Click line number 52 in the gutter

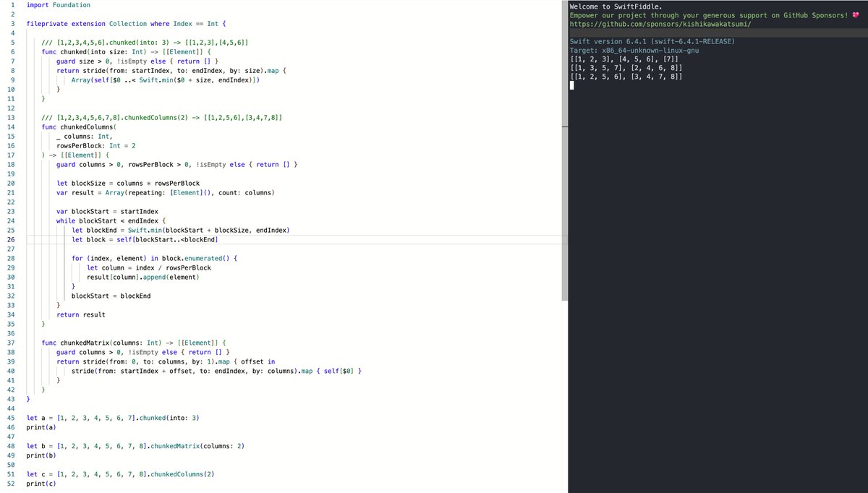(12, 484)
